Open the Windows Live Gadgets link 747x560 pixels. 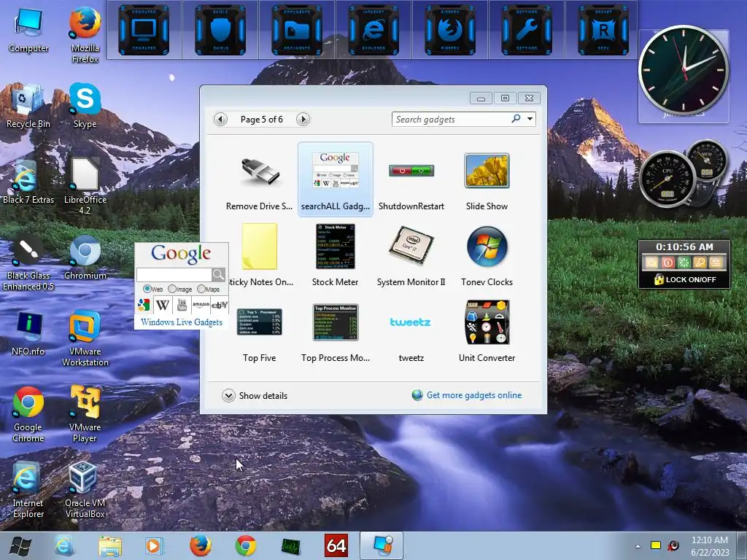coord(182,322)
